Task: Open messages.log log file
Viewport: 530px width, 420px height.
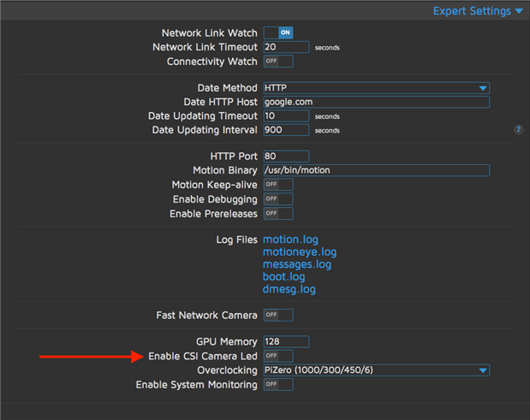Action: (297, 264)
